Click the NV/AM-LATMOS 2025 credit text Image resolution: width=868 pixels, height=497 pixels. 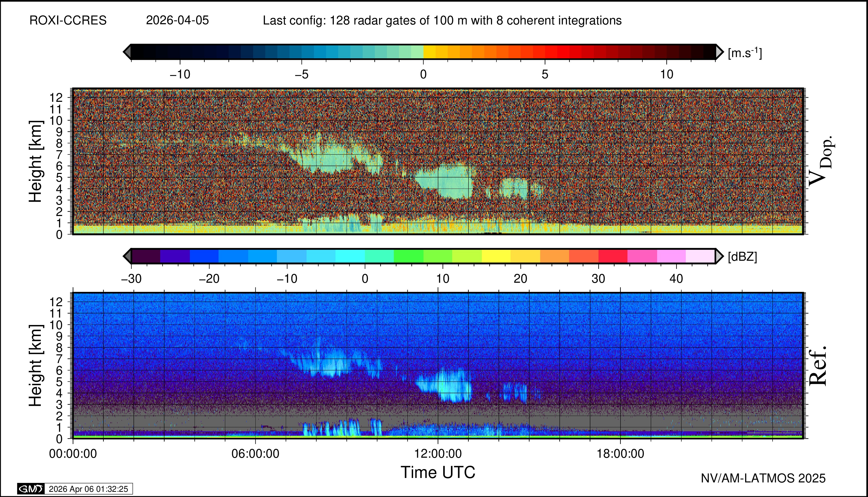[763, 478]
